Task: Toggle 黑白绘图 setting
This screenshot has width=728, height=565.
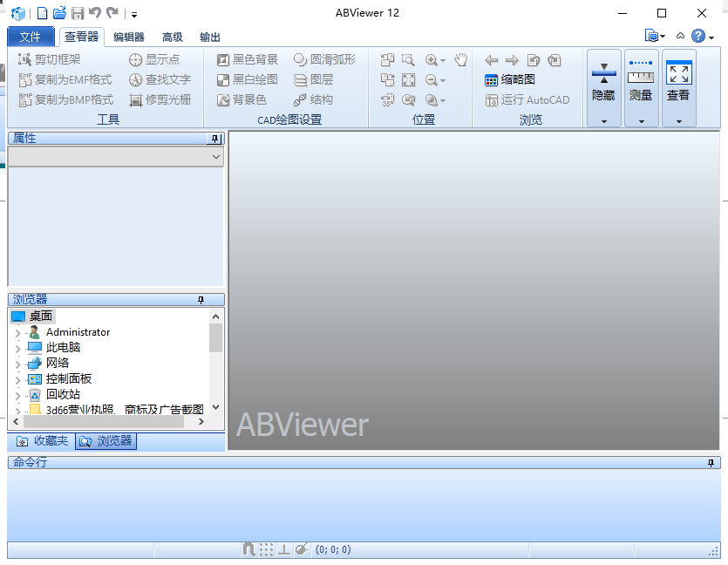Action: (x=248, y=80)
